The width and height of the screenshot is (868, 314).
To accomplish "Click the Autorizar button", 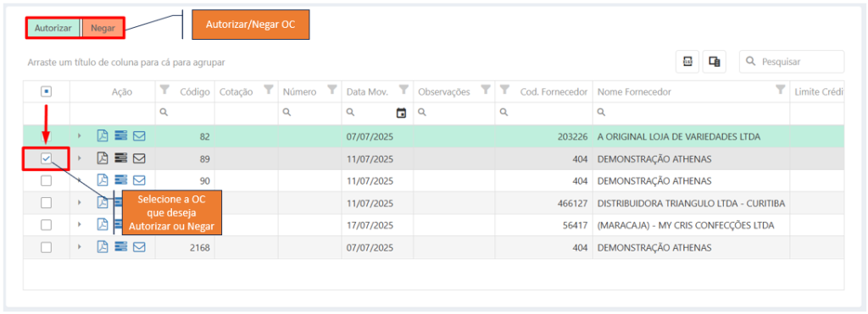I will 53,28.
